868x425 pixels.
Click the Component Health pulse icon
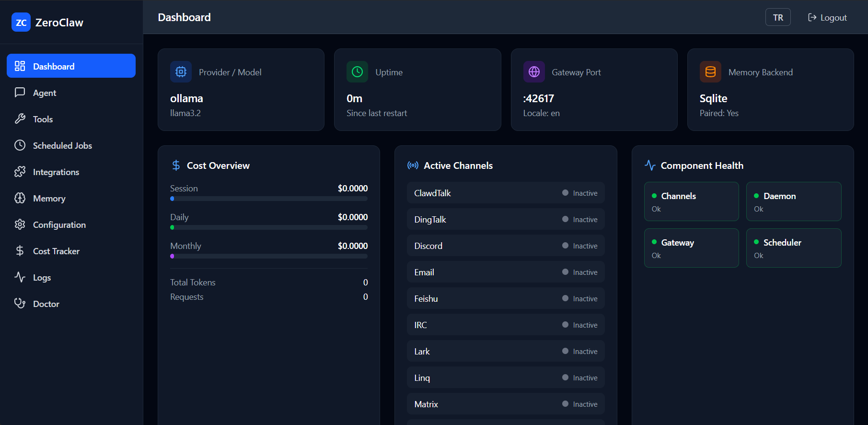pos(650,165)
